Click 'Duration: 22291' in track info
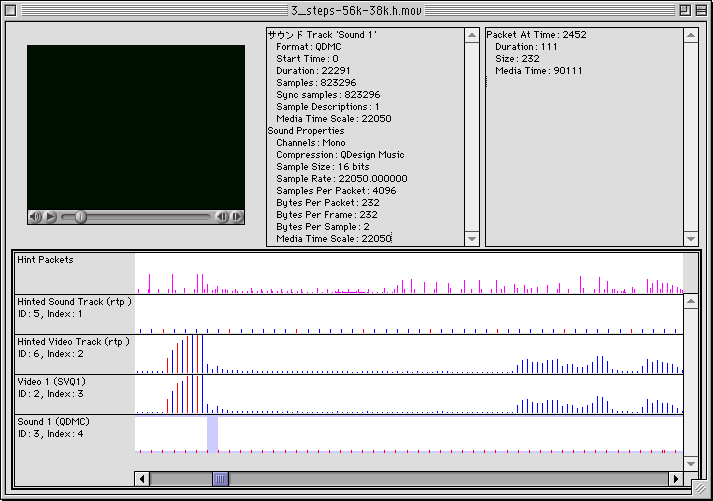713x501 pixels. (x=313, y=71)
